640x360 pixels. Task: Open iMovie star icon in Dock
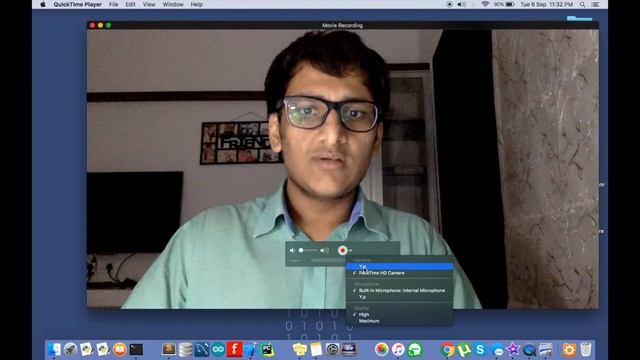coord(513,350)
